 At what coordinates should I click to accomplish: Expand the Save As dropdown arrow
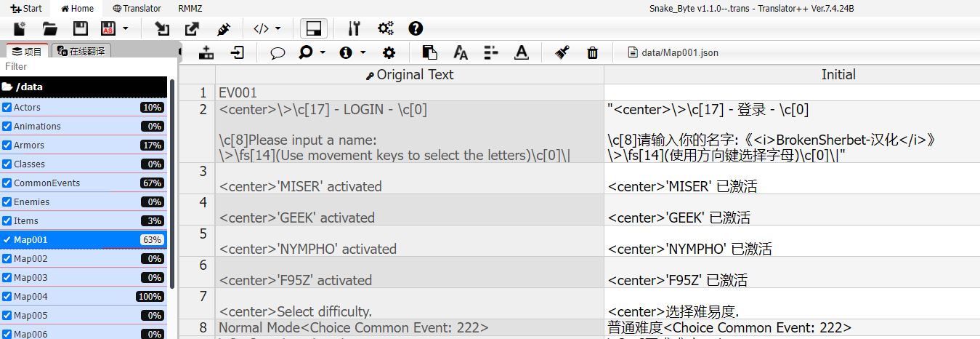(x=126, y=28)
